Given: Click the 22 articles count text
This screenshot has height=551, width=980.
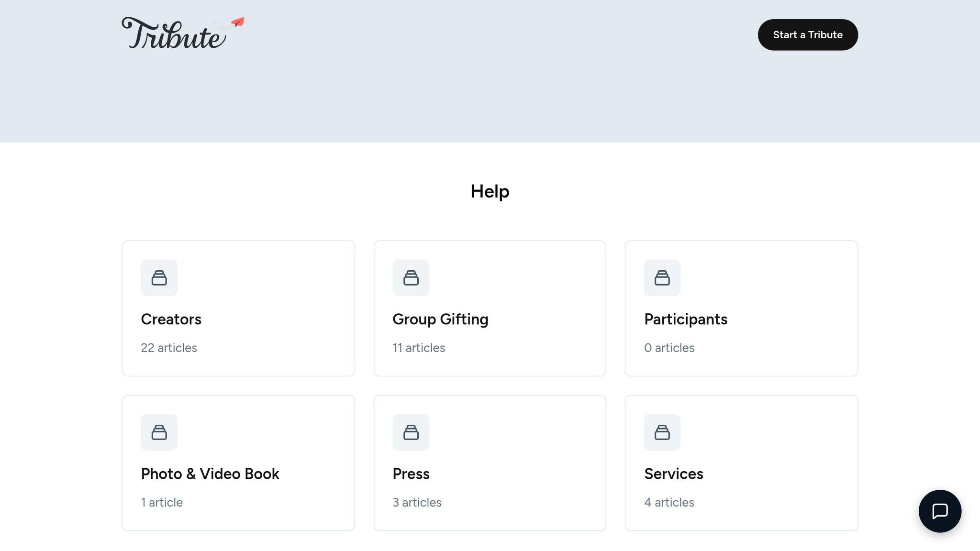Looking at the screenshot, I should point(168,348).
